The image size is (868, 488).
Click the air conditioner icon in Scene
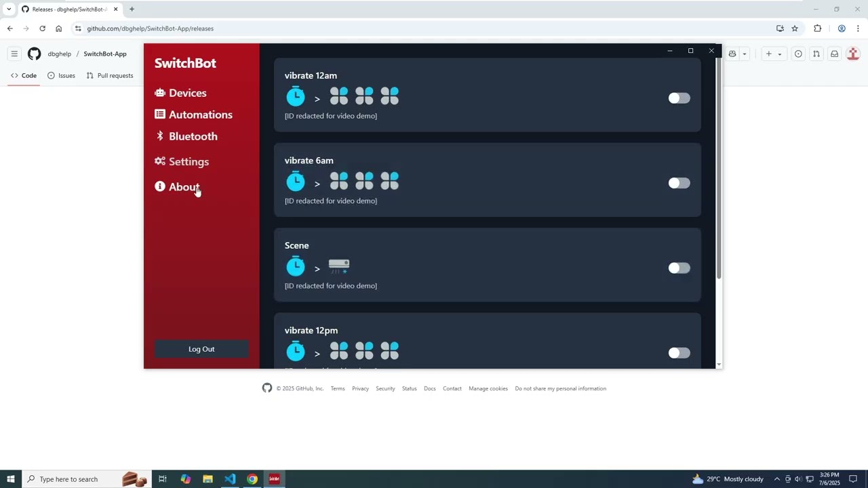point(339,266)
